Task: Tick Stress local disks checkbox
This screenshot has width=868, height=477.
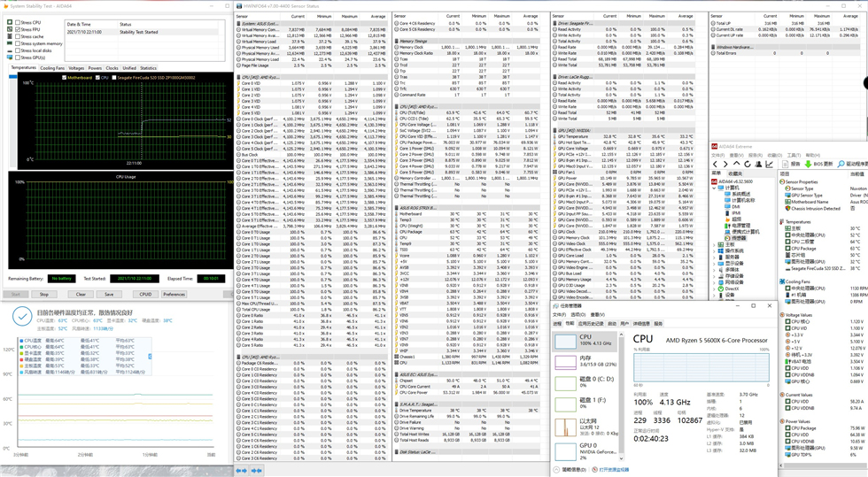Action: click(x=17, y=50)
